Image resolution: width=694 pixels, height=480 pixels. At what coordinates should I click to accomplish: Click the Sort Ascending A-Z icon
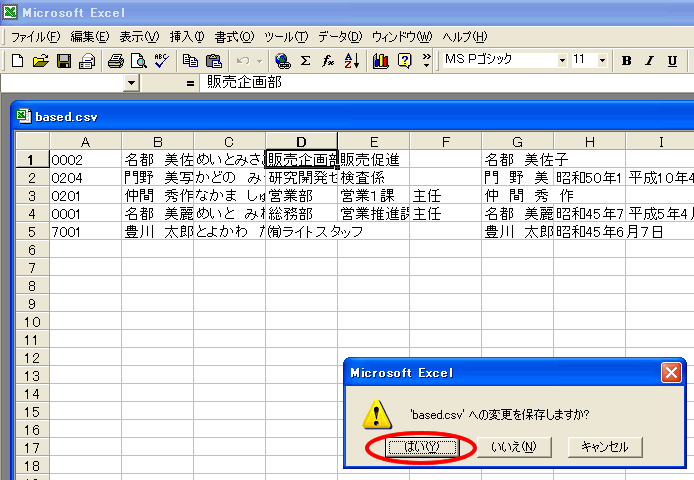point(351,61)
